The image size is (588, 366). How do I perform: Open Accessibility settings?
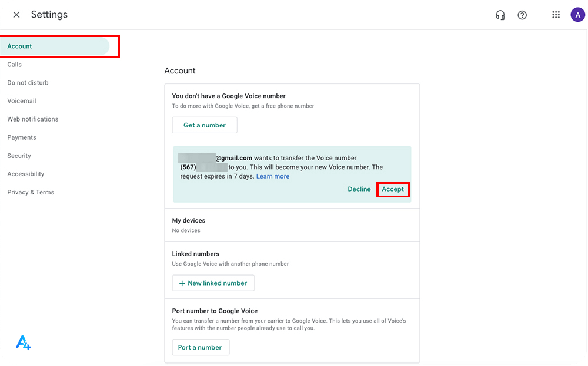tap(25, 174)
